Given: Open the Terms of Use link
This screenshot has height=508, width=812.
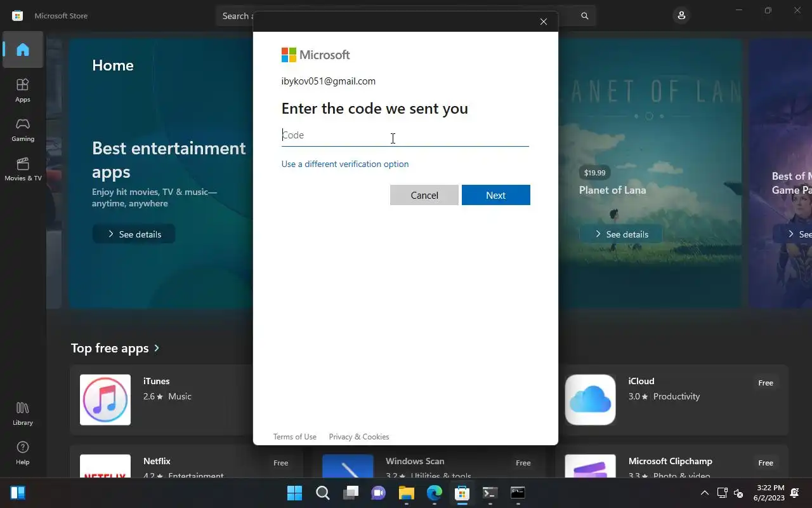Looking at the screenshot, I should pyautogui.click(x=295, y=437).
